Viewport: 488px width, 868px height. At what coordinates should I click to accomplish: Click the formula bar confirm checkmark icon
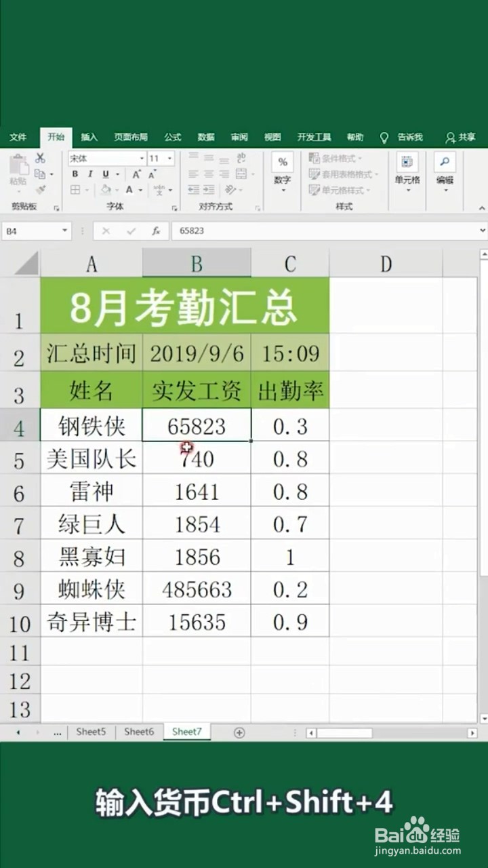tap(131, 231)
